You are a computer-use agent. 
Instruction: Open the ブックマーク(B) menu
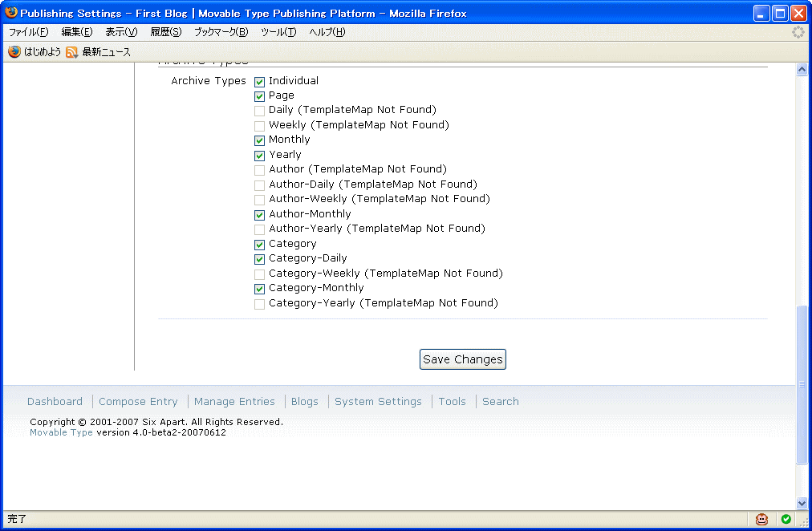(221, 32)
